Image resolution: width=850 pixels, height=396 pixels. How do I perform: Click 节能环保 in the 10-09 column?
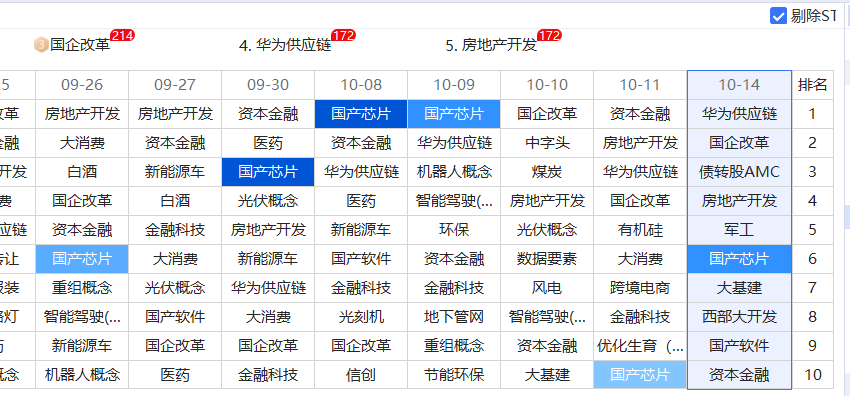point(454,375)
